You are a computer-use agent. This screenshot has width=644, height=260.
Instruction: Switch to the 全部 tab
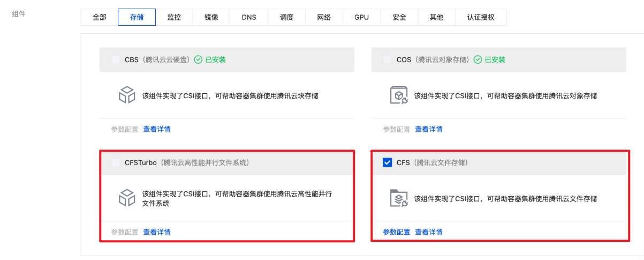tap(100, 17)
